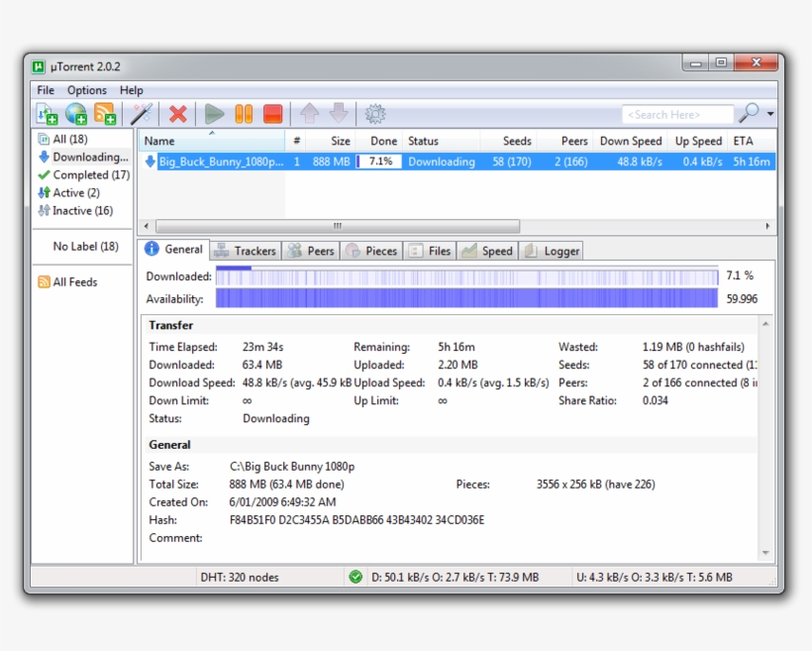Stop the selected torrent
The width and height of the screenshot is (812, 651).
pyautogui.click(x=272, y=113)
